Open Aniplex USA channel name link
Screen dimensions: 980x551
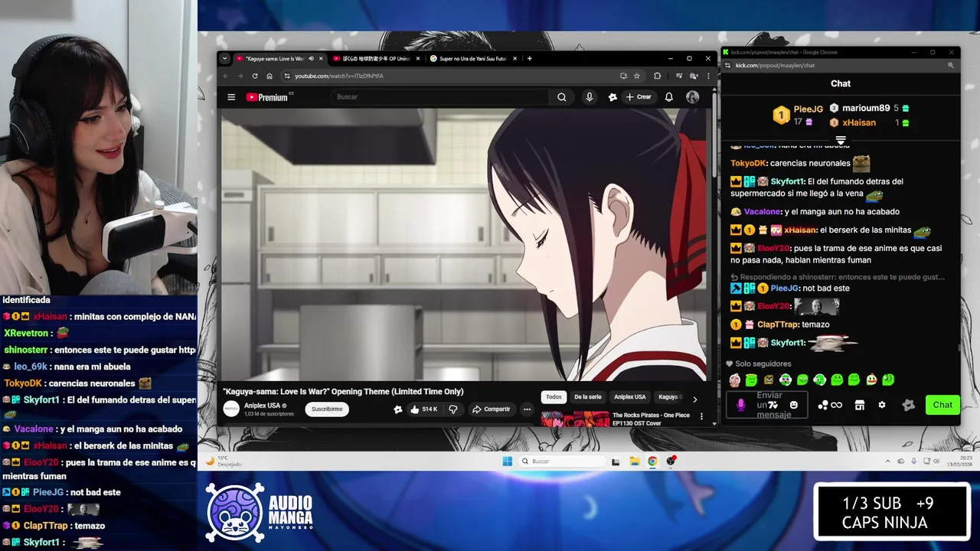[x=262, y=406]
